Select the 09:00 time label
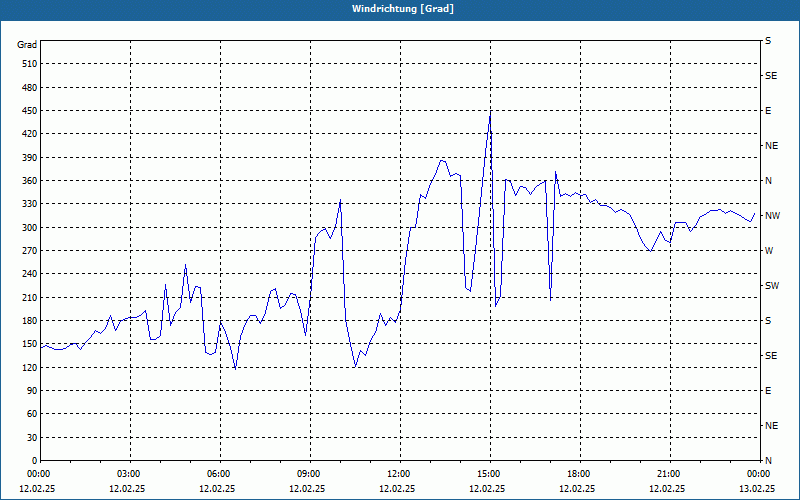The height and width of the screenshot is (500, 800). tap(308, 474)
